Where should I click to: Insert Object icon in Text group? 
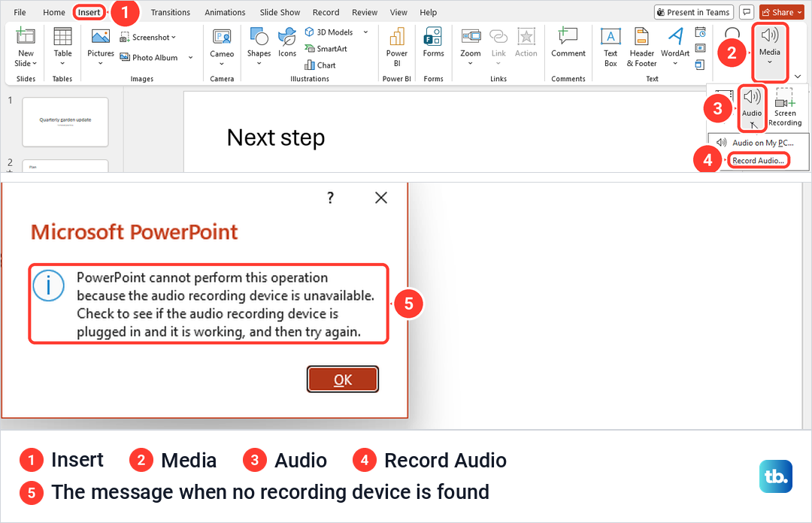700,65
